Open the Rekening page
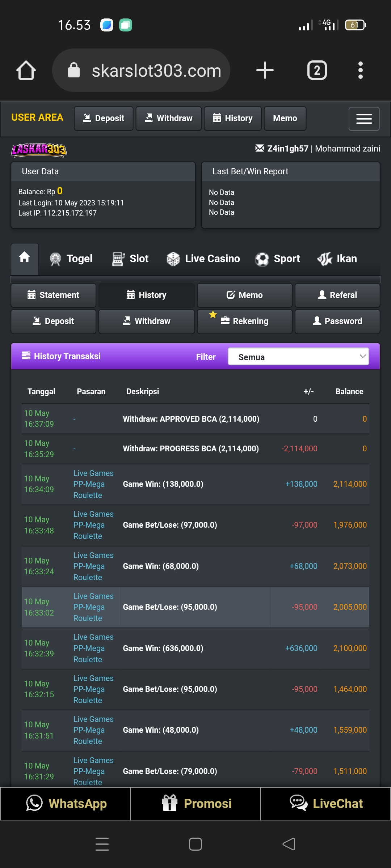 click(245, 321)
